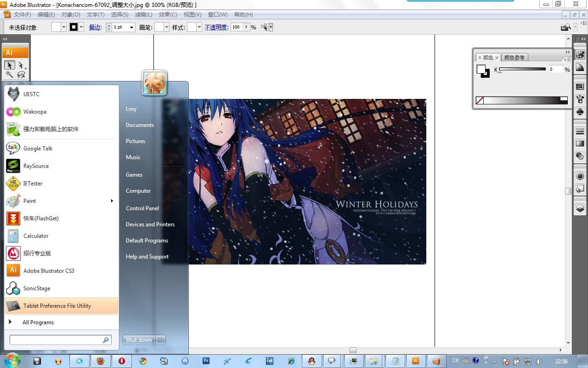This screenshot has height=368, width=588.
Task: Click the stroke weight stepper arrows
Action: tap(109, 27)
